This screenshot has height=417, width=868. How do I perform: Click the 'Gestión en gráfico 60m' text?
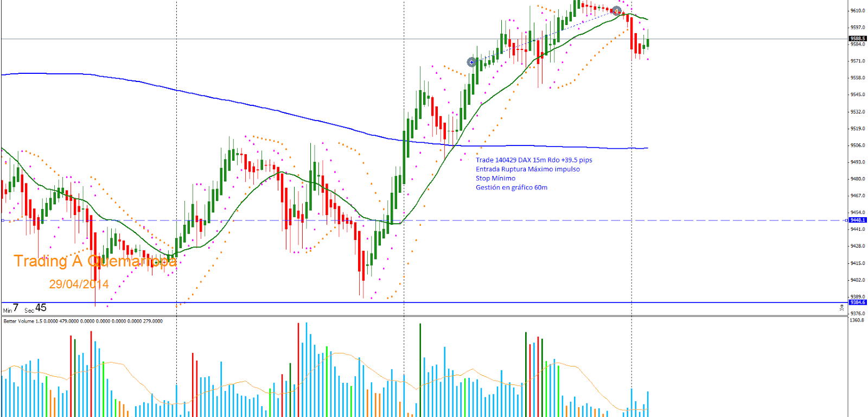point(511,187)
